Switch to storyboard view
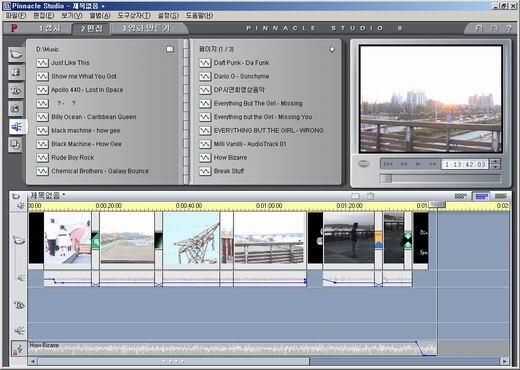This screenshot has width=520, height=370. point(461,196)
